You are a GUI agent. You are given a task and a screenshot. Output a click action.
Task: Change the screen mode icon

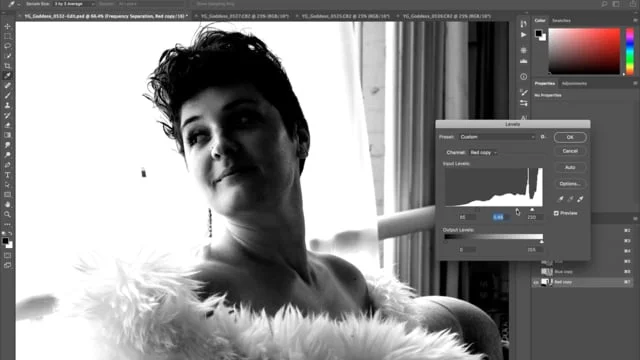click(7, 265)
